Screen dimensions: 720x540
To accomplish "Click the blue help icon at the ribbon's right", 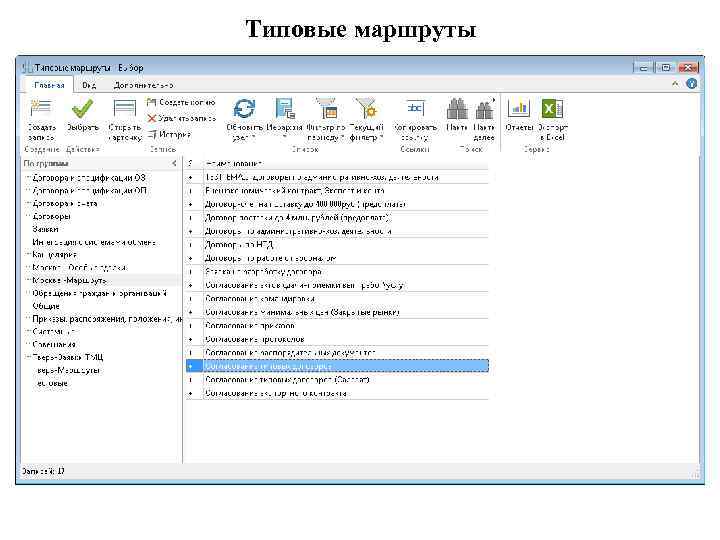I will pos(692,84).
